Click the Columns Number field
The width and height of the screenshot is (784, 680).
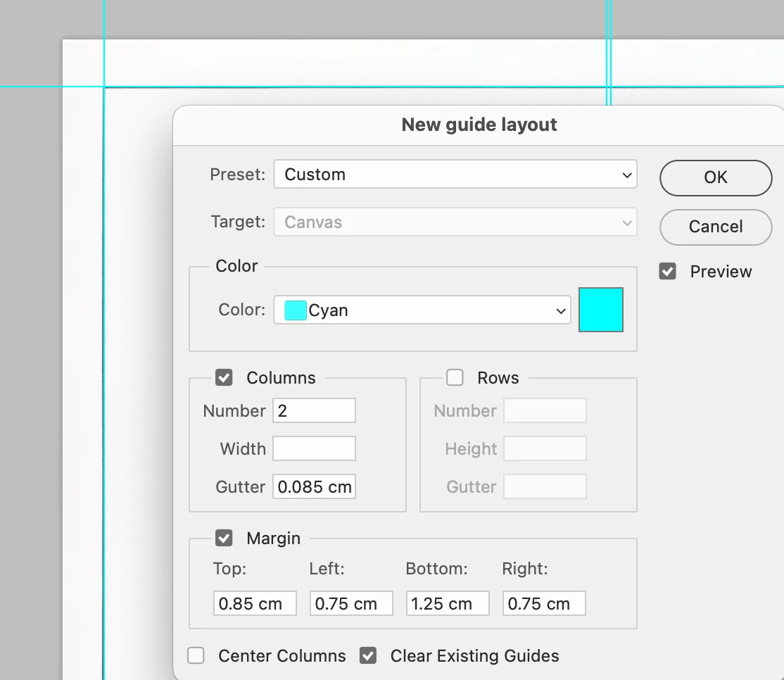pos(314,410)
